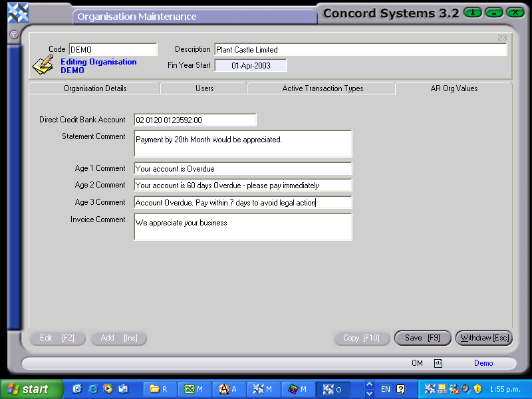
Task: Click the Demo link in the status bar
Action: click(483, 363)
